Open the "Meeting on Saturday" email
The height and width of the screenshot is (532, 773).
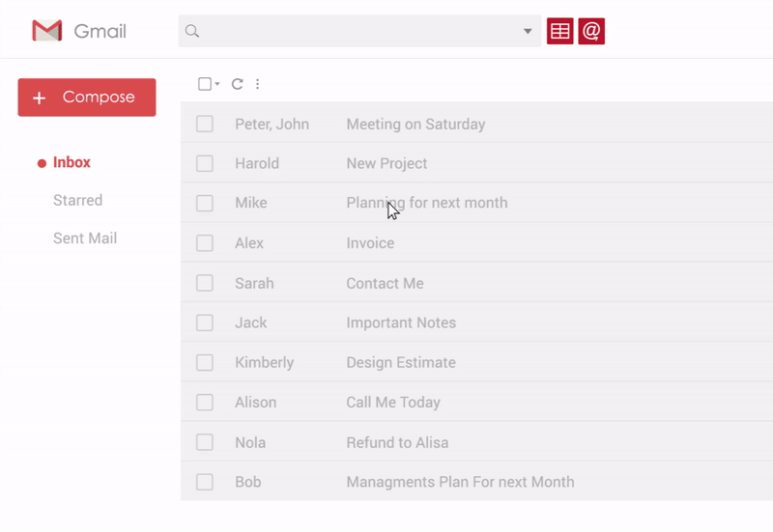tap(415, 124)
